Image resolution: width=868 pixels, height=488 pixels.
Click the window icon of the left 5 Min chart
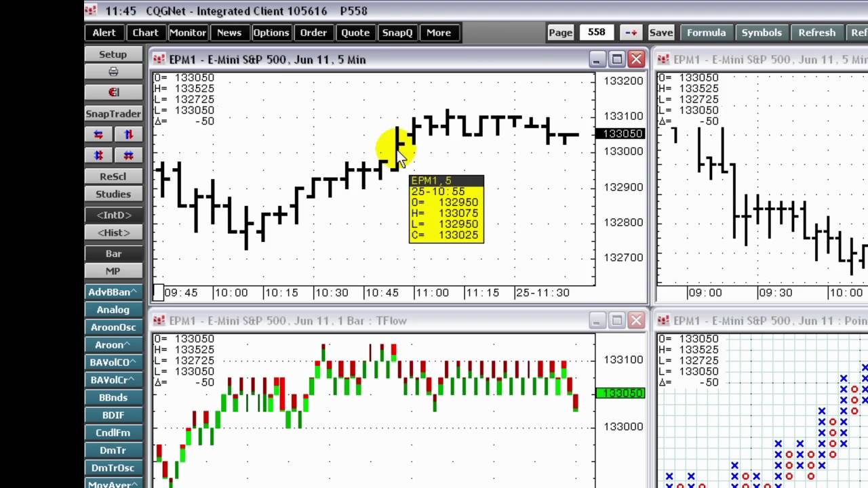click(159, 60)
